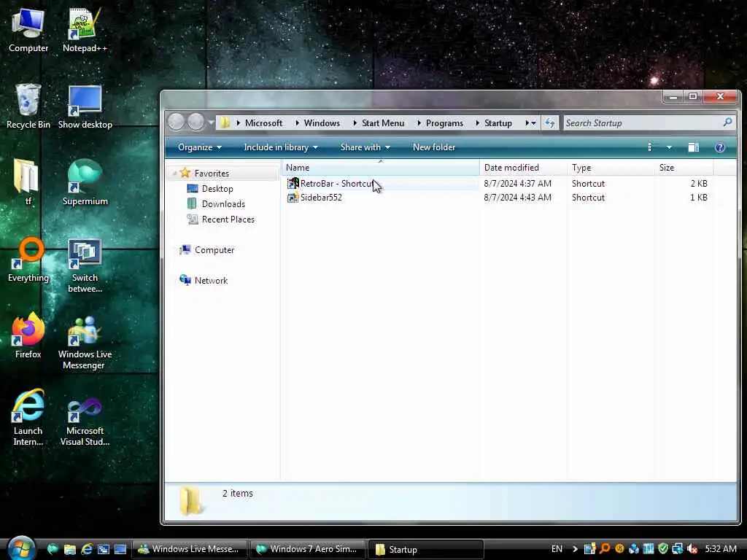Click the search magnifier icon
Screen dimensions: 747x560
pos(727,122)
